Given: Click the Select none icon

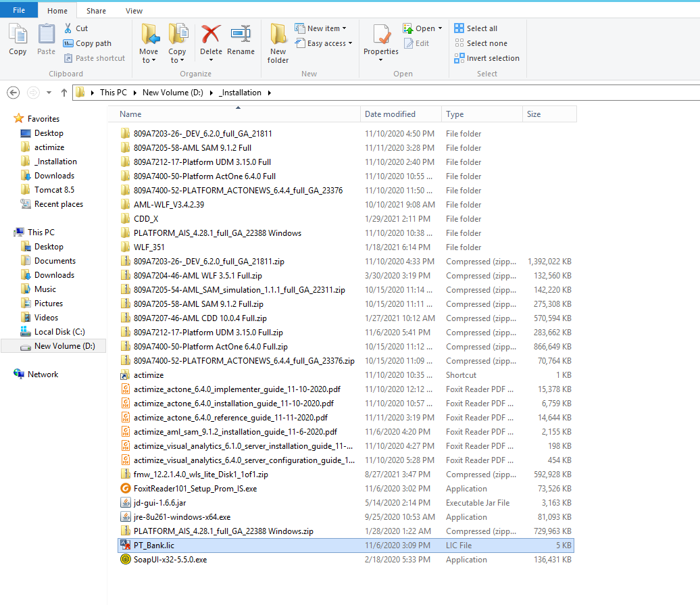Looking at the screenshot, I should [459, 43].
